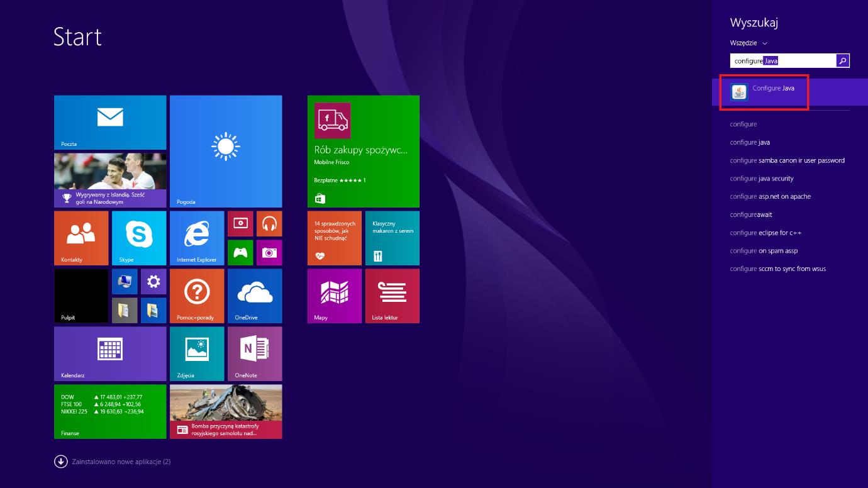
Task: Open the red Video tile
Action: pyautogui.click(x=240, y=223)
